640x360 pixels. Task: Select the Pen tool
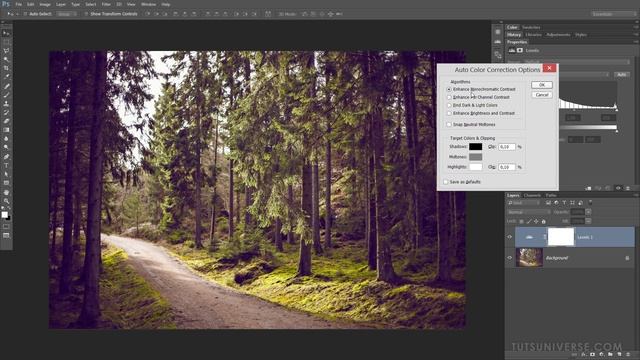point(6,157)
